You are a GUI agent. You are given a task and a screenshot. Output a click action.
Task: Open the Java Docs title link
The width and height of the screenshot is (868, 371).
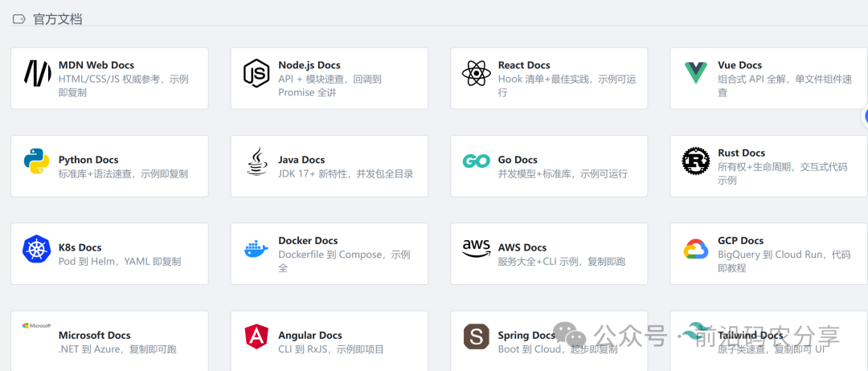(301, 160)
